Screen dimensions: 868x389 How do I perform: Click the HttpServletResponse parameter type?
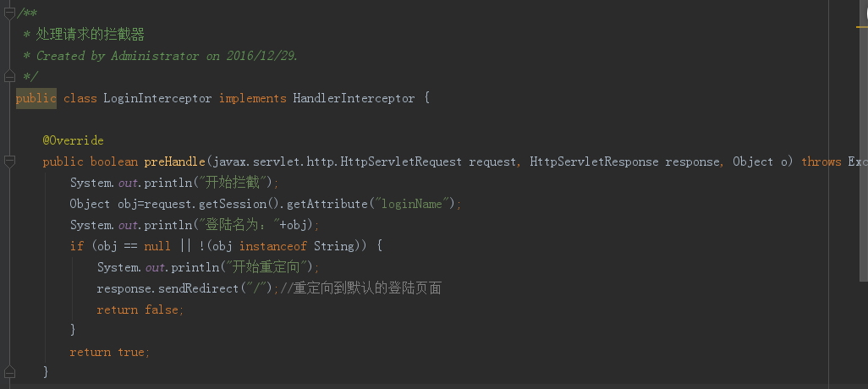(594, 162)
